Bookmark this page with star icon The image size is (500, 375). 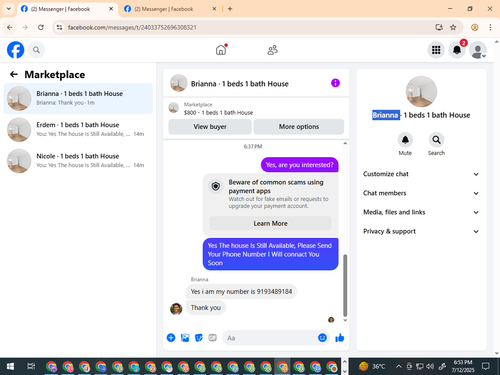453,27
